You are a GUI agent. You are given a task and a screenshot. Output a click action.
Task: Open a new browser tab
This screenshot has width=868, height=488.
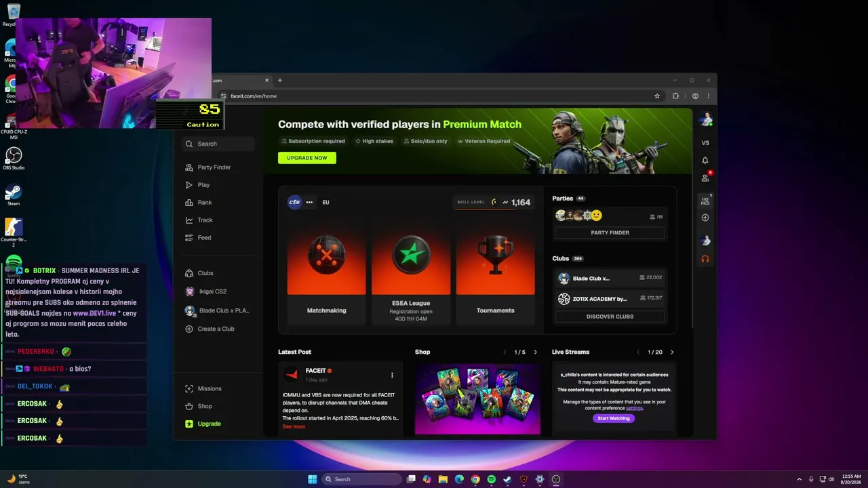pos(279,80)
